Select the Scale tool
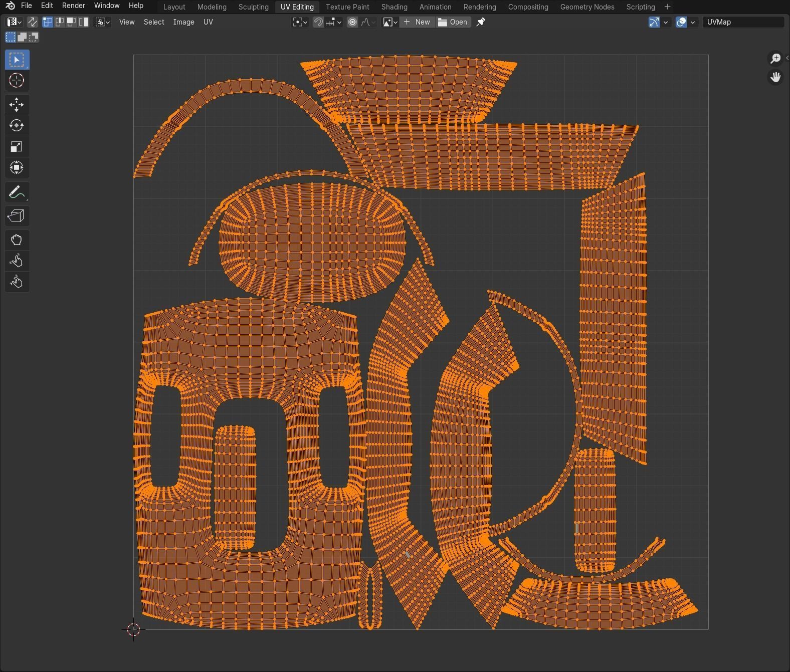 click(x=17, y=146)
